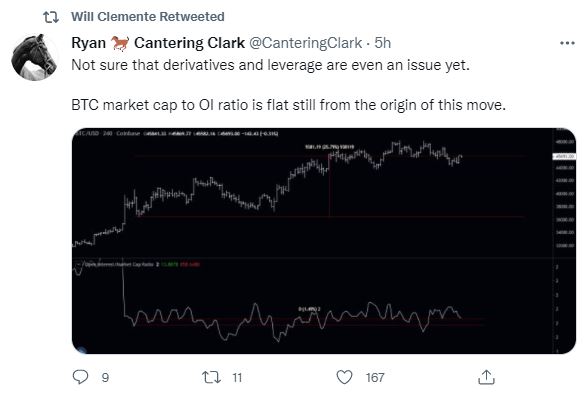Open the three-dot more options menu
The image size is (588, 407).
point(567,43)
